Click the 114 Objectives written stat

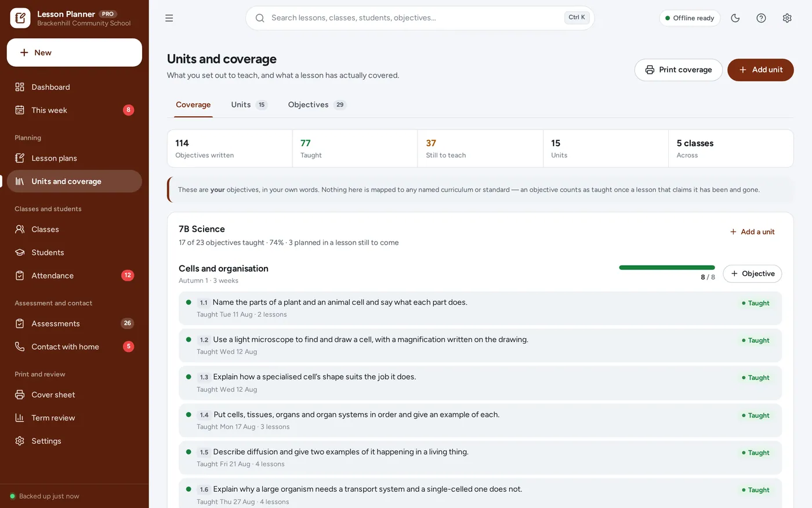coord(230,149)
